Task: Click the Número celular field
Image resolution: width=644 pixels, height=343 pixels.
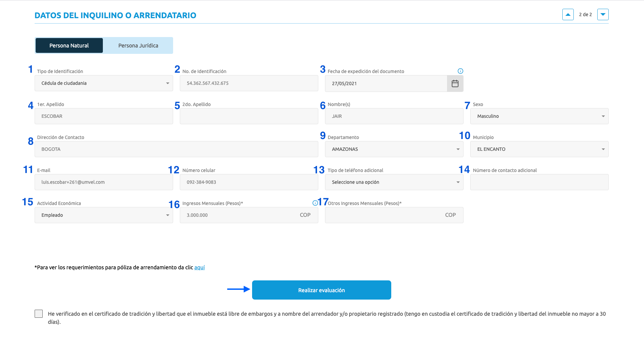Action: tap(249, 182)
